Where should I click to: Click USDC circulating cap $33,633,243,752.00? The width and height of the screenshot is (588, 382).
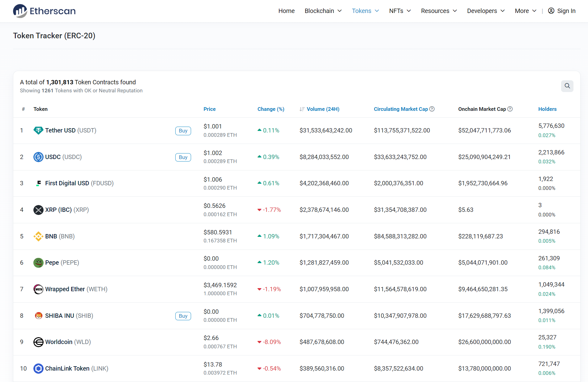pyautogui.click(x=400, y=157)
